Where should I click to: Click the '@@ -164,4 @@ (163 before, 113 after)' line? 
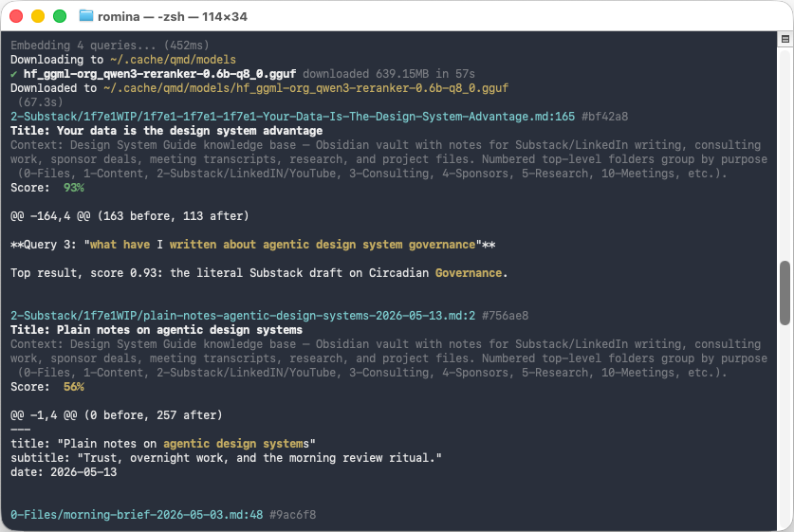pyautogui.click(x=130, y=216)
